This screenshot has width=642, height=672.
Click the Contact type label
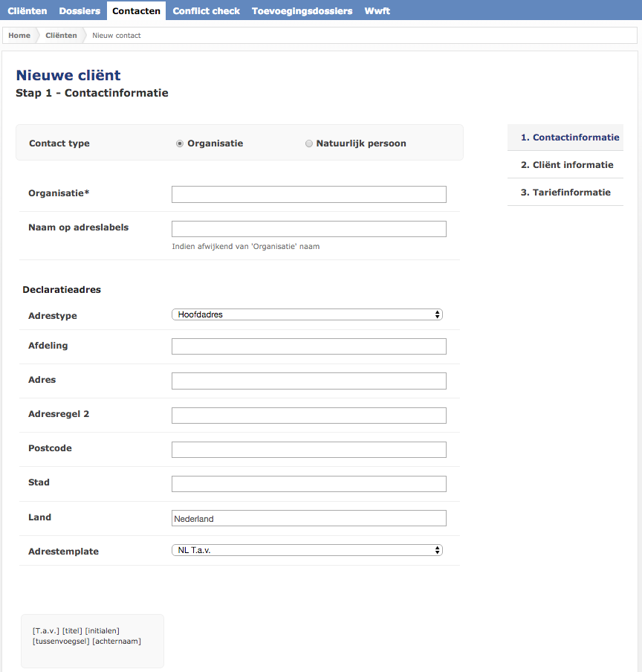59,143
